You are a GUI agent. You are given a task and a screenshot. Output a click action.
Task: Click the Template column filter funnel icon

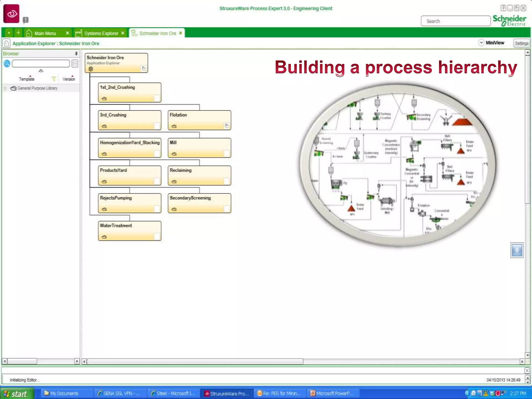pyautogui.click(x=54, y=79)
